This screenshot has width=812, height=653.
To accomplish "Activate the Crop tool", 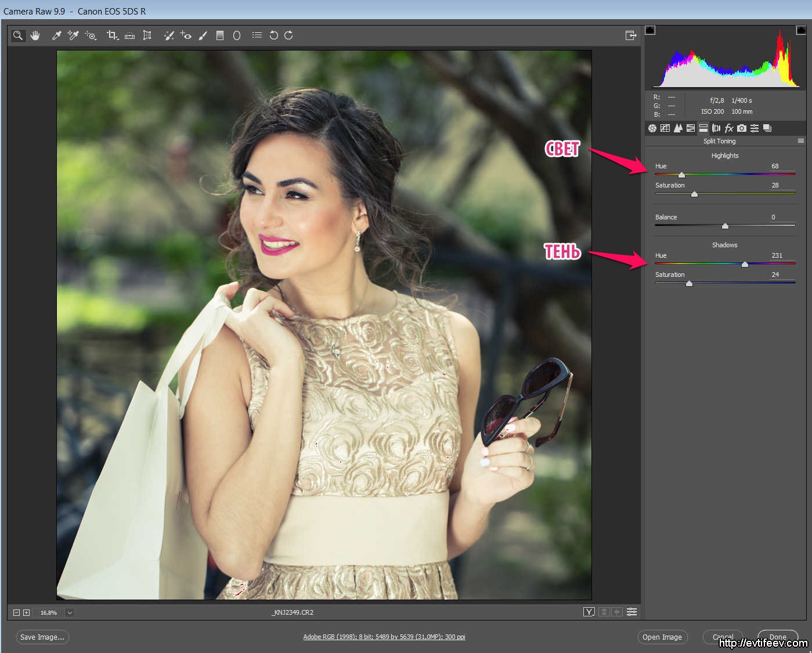I will pos(112,35).
